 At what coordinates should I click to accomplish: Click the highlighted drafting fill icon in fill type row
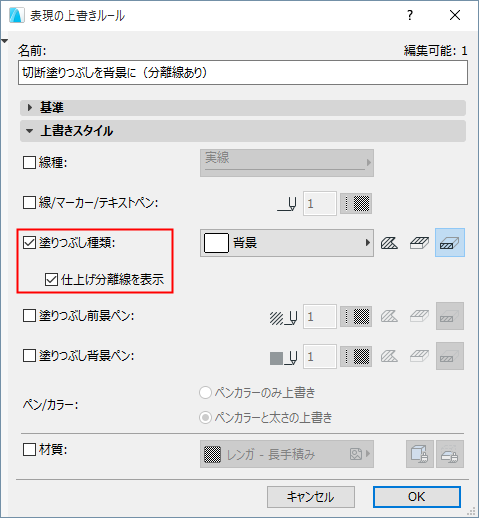450,243
